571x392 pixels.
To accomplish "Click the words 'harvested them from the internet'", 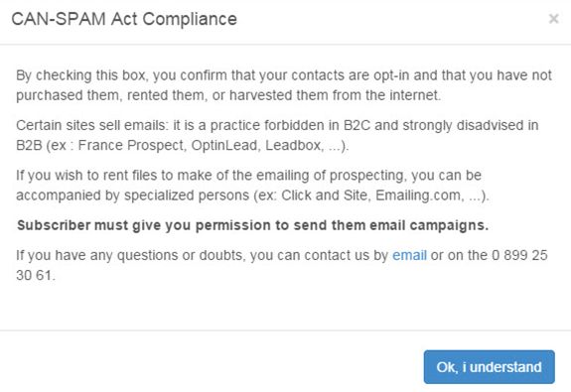I will [335, 95].
